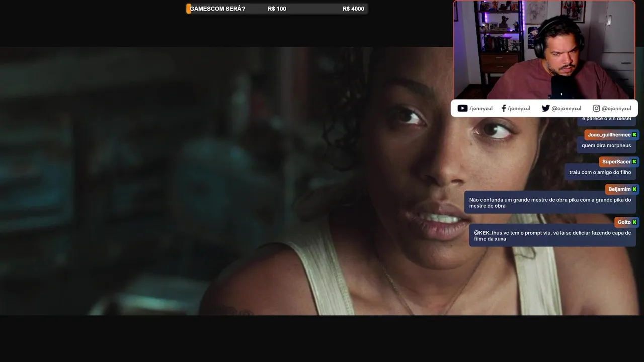Click the R$ 100 goal amount
This screenshot has width=644, height=362.
point(277,9)
